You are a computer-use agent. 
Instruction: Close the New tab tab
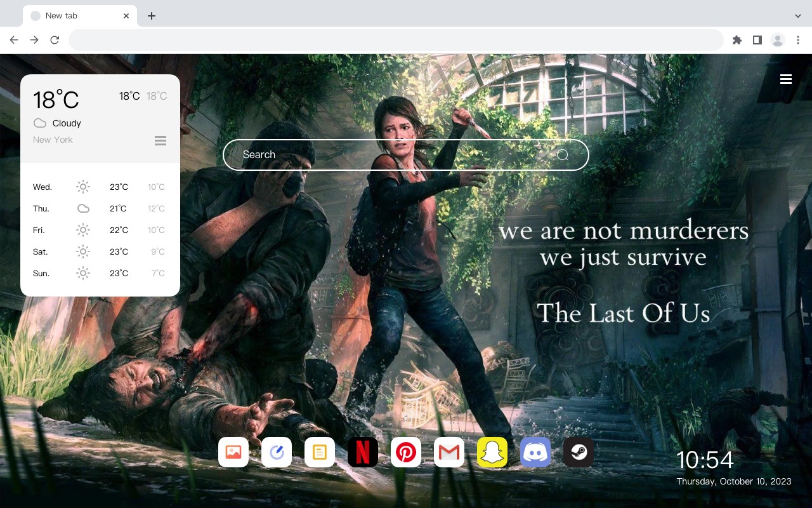pos(126,16)
